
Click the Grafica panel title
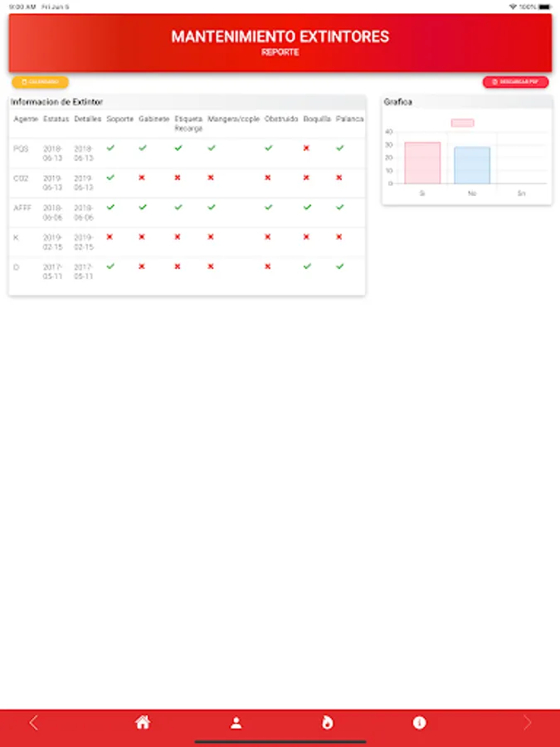coord(398,102)
